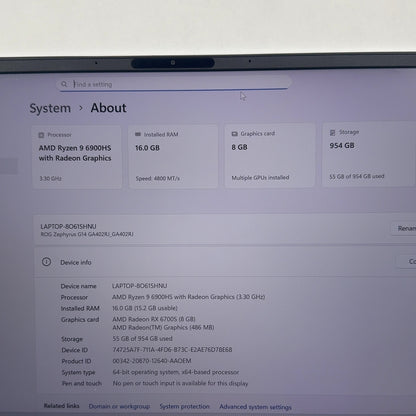Click the Processor chip icon
This screenshot has height=416, width=416.
click(x=41, y=135)
